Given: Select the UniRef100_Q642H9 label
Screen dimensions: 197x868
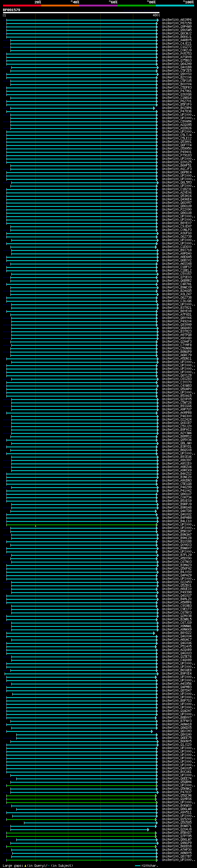Looking at the screenshot, I should (x=177, y=64).
